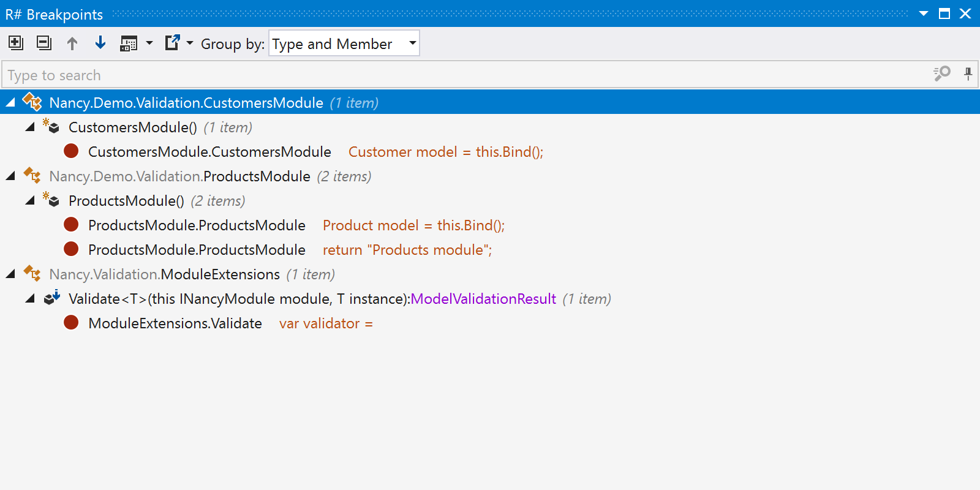Click breakpoint dot for Customer model line
Image resolution: width=980 pixels, height=490 pixels.
point(72,151)
